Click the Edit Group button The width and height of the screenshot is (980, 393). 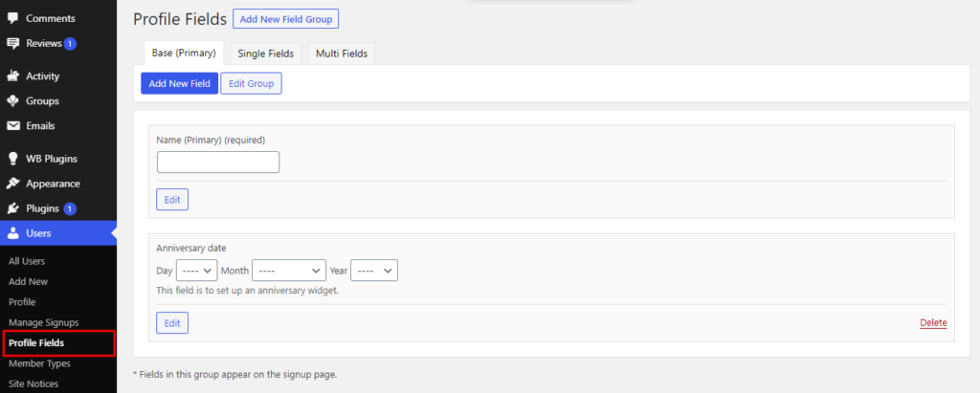(252, 83)
